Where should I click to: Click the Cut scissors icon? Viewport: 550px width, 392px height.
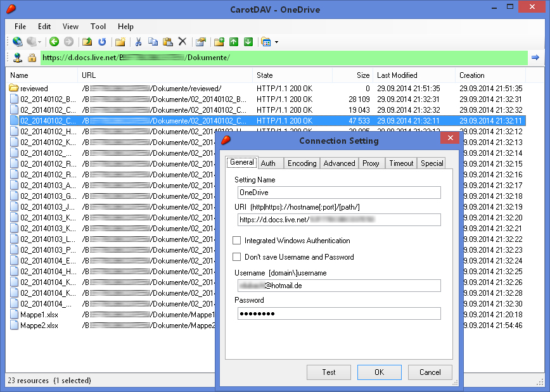coord(139,42)
